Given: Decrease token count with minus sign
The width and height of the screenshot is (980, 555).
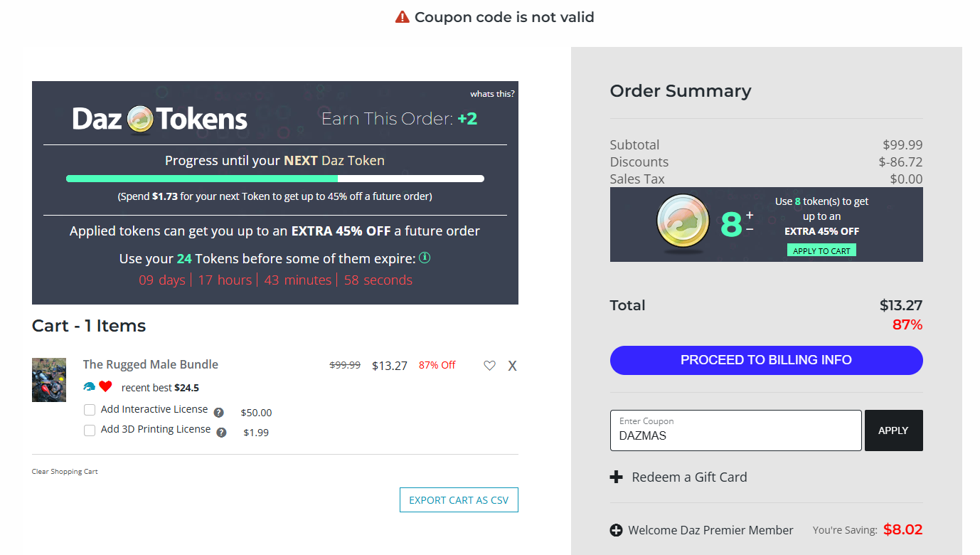Looking at the screenshot, I should 749,230.
